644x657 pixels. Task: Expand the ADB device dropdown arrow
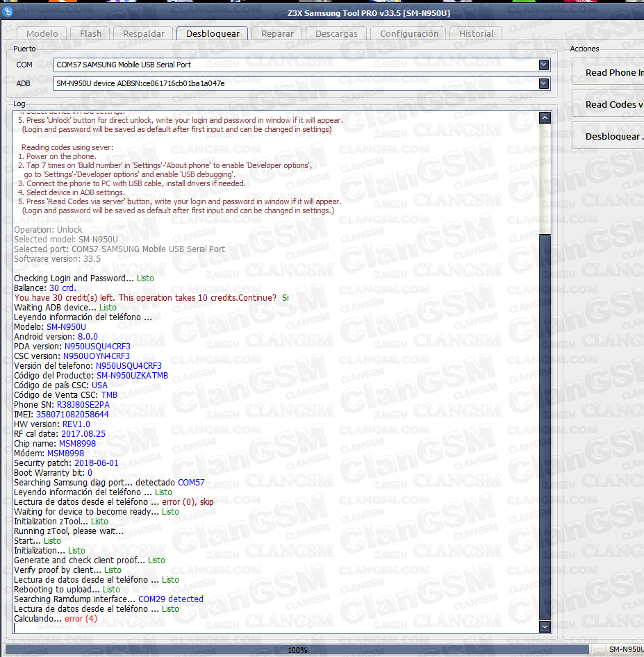(543, 83)
